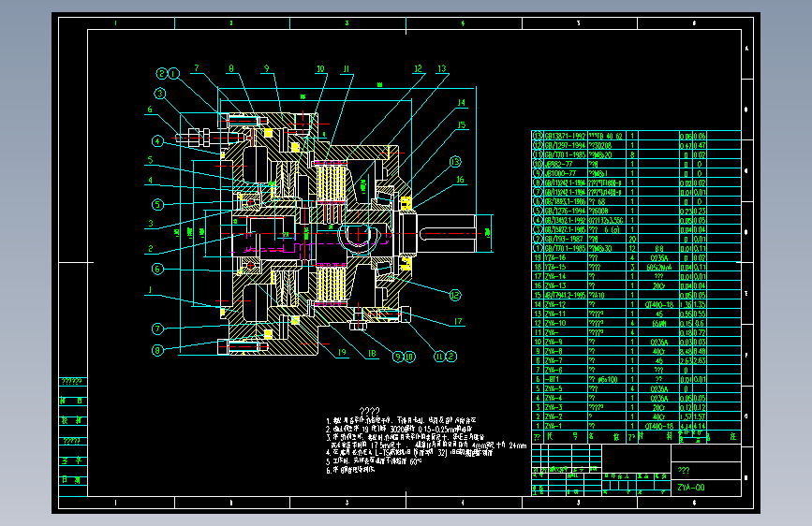Select drawing number ZYA-00 in title block
Screen dimensions: 812x526
(x=691, y=488)
